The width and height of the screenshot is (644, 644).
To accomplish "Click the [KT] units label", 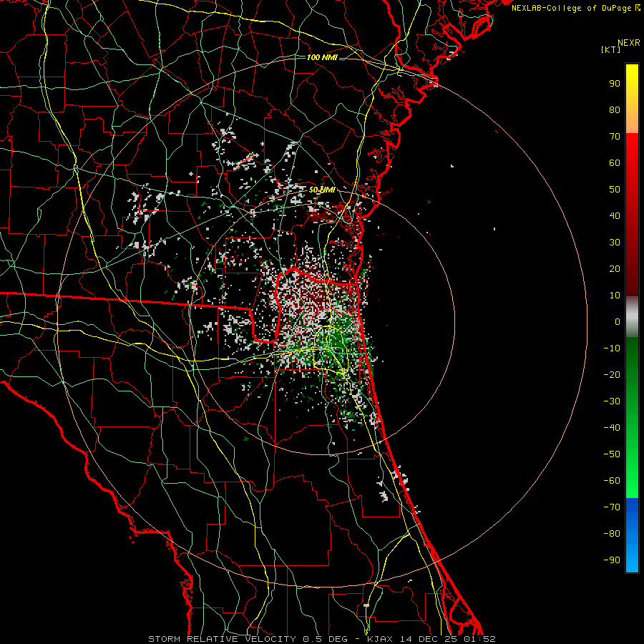I will pos(610,49).
